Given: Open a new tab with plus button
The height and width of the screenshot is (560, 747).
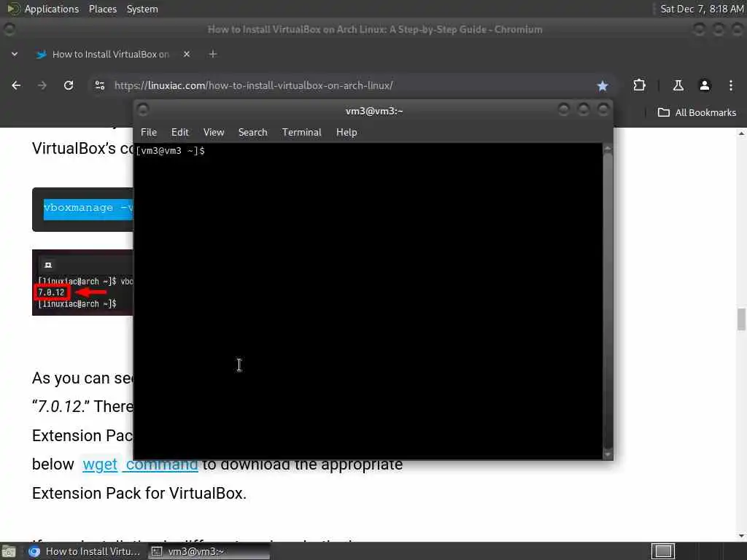Looking at the screenshot, I should (x=213, y=54).
